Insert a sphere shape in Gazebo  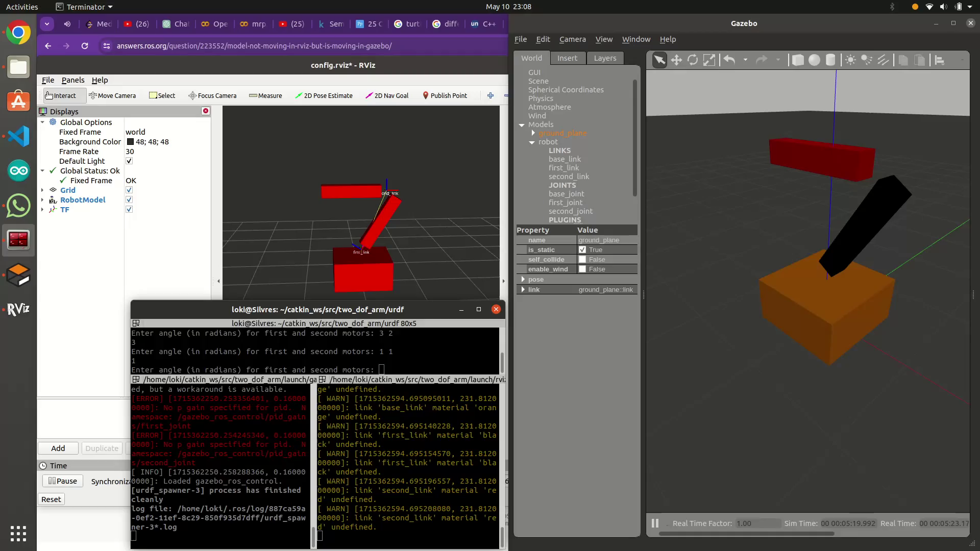(814, 60)
